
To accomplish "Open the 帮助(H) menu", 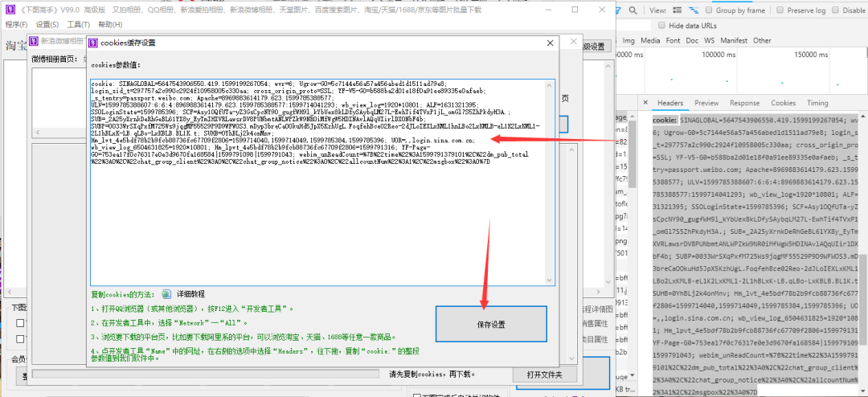I will click(110, 24).
